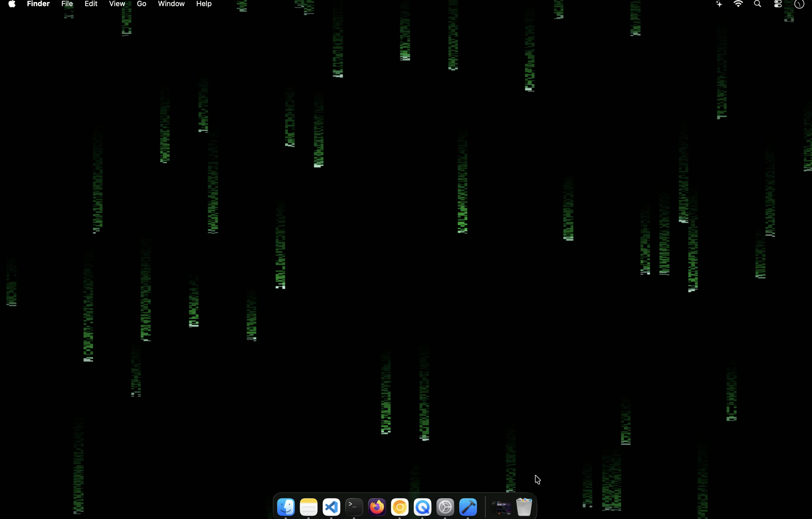Open Chrome from the dock

click(x=400, y=507)
